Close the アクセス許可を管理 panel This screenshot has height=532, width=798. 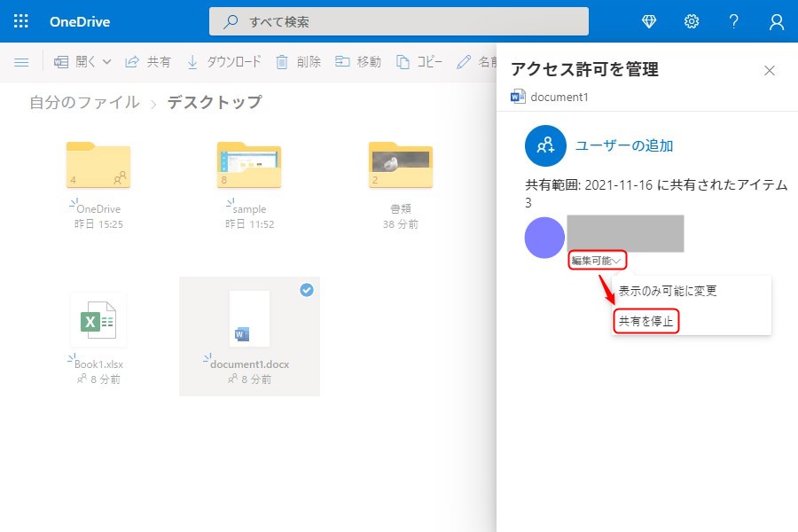(770, 71)
